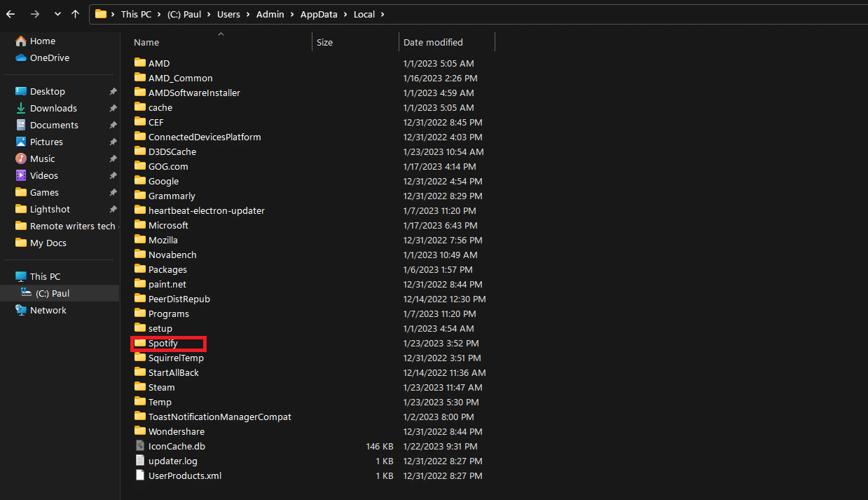Viewport: 868px width, 500px height.
Task: Open Home in the navigation pane
Action: click(x=35, y=41)
